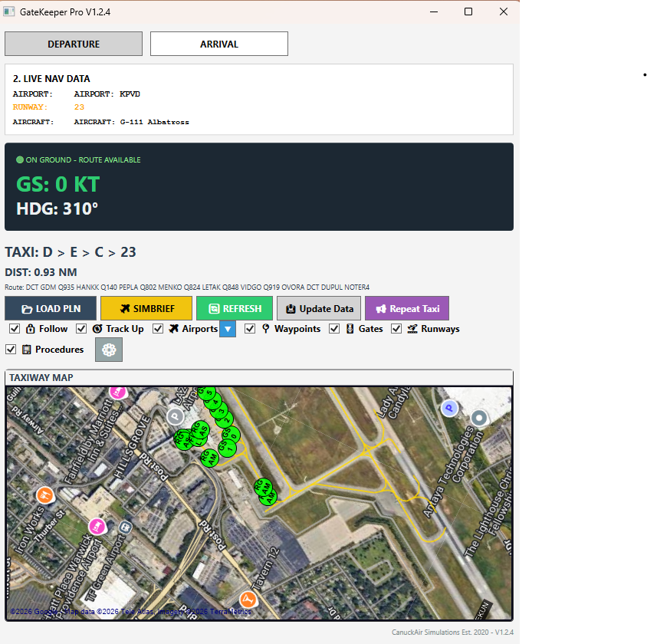647x644 pixels.
Task: Click blue parking P marker on map
Action: (x=449, y=408)
